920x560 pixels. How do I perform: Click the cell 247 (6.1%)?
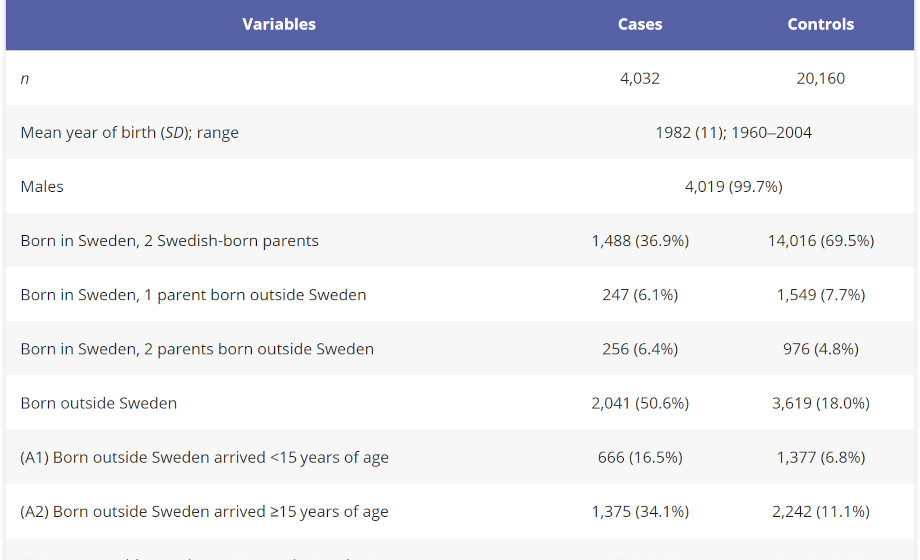[x=640, y=294]
